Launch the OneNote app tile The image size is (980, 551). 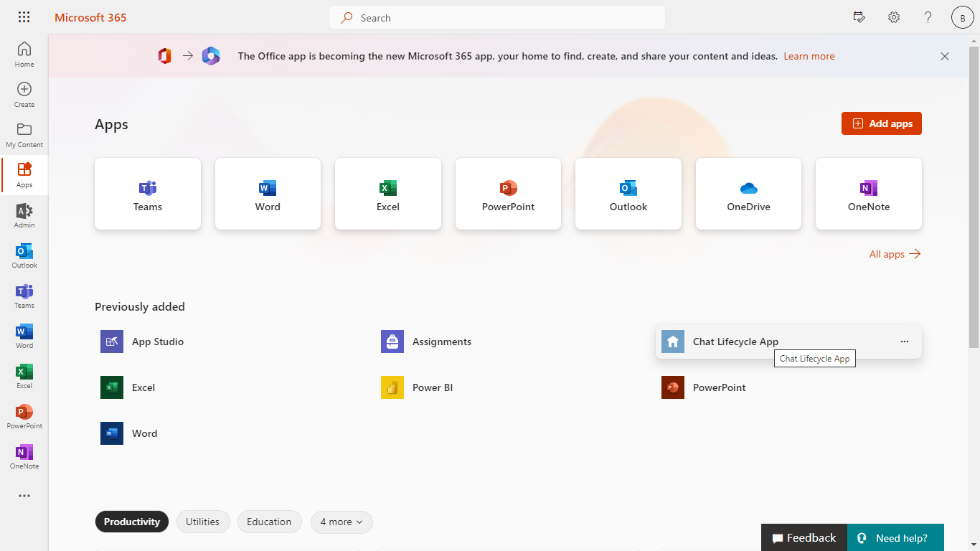869,194
